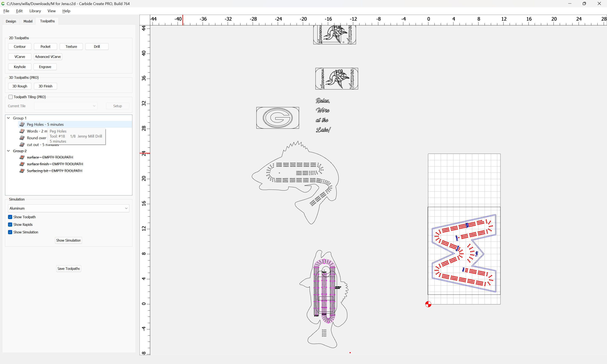Click the Round over toolpath icon
This screenshot has width=607, height=364.
click(x=22, y=138)
